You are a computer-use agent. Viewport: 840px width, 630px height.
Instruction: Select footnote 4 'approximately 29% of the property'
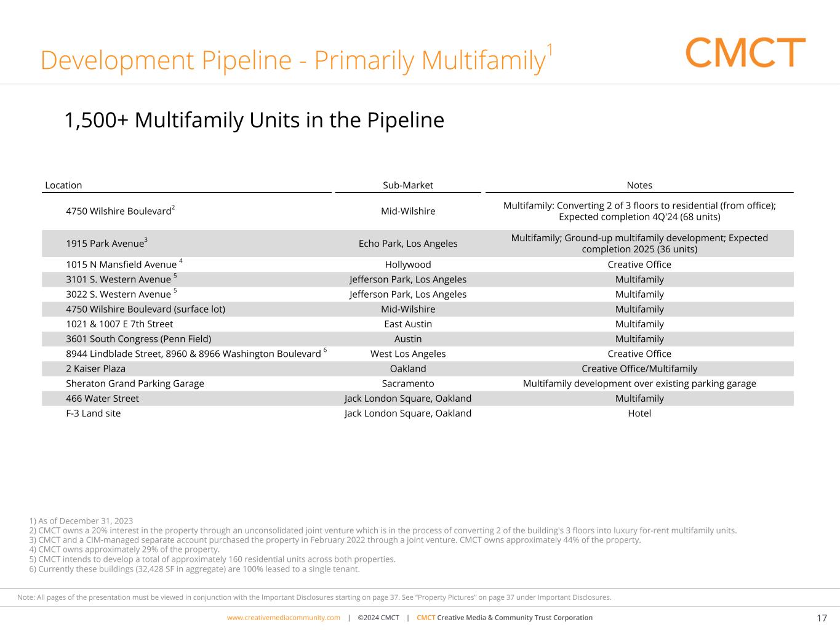tap(124, 549)
